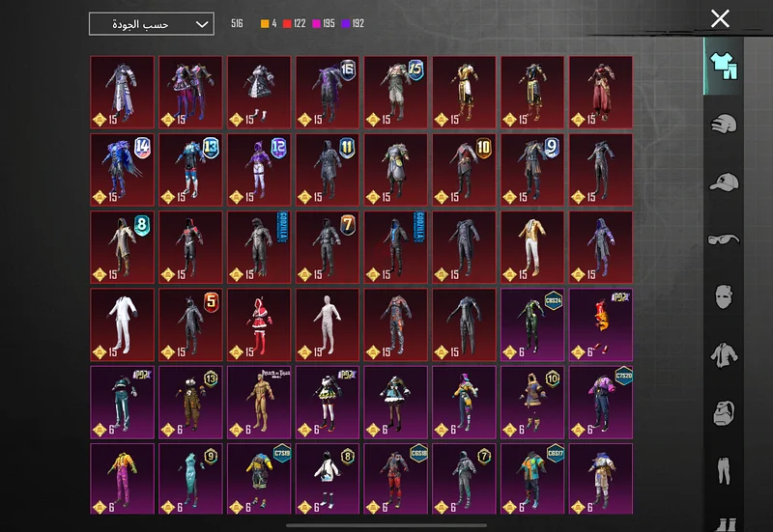Open the jacket tops category tab
Image resolution: width=773 pixels, height=532 pixels.
point(724,354)
